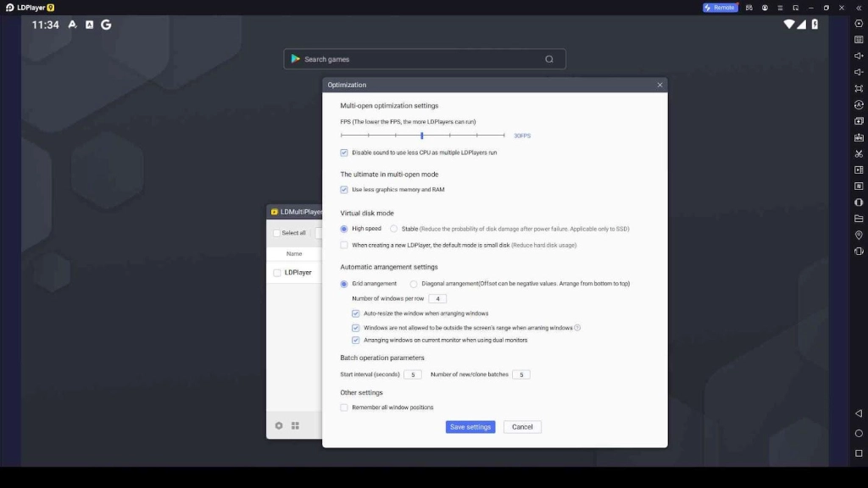Select Grid arrangement option
The image size is (868, 488).
click(344, 284)
